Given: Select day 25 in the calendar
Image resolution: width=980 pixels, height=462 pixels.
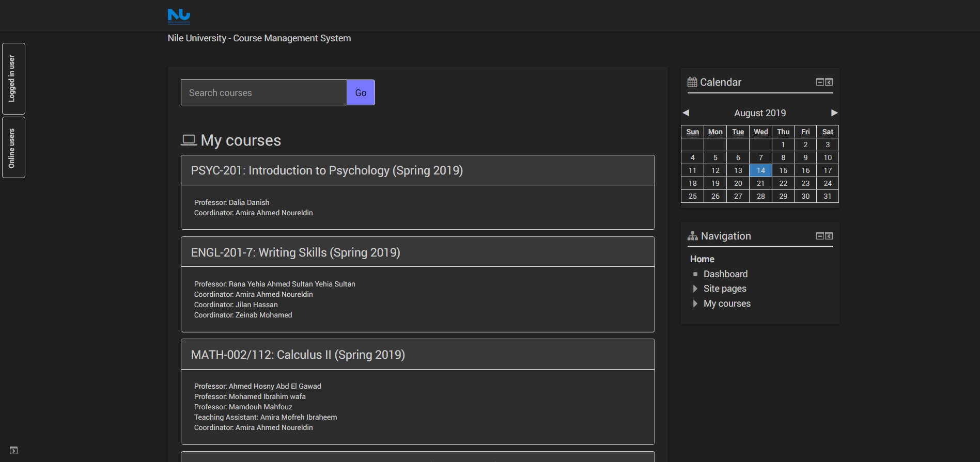Looking at the screenshot, I should 692,196.
